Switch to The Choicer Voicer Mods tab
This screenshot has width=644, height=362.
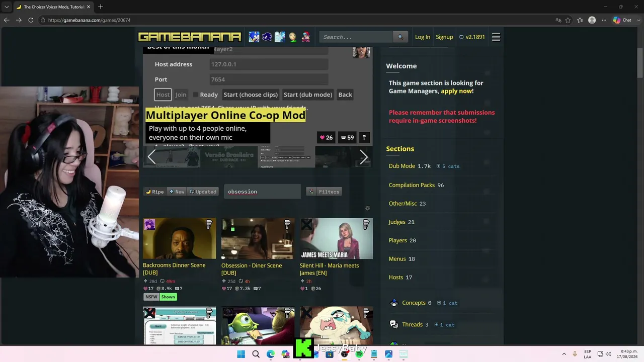point(53,7)
